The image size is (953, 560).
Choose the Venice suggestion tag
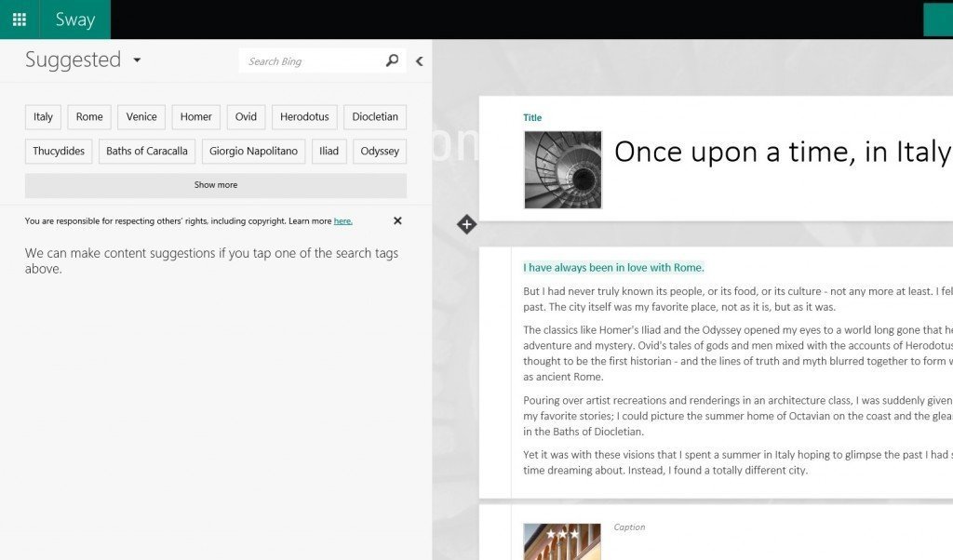pyautogui.click(x=141, y=117)
